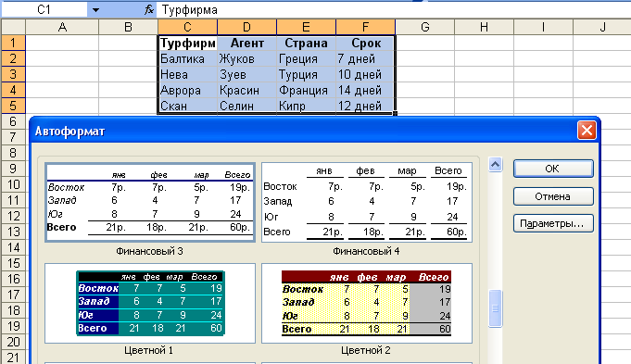This screenshot has height=364, width=631.
Task: Select row 2 header
Action: tap(13, 58)
